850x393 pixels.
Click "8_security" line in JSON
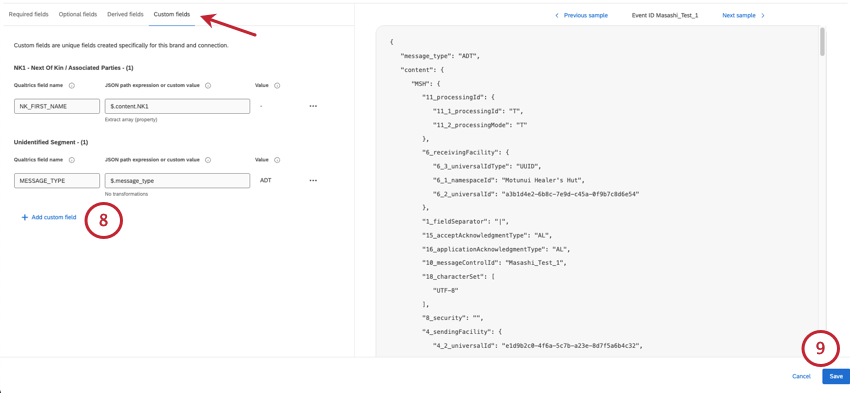pyautogui.click(x=452, y=318)
